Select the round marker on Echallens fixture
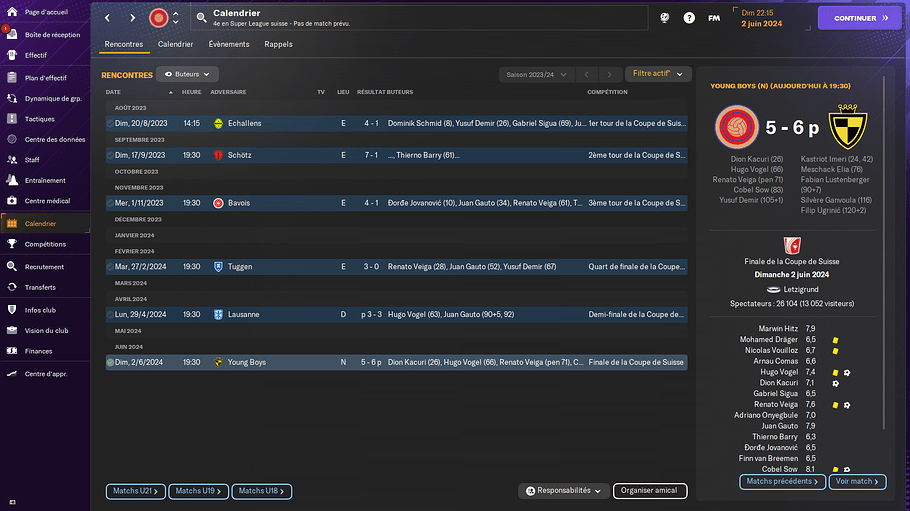The height and width of the screenshot is (511, 910). click(111, 123)
